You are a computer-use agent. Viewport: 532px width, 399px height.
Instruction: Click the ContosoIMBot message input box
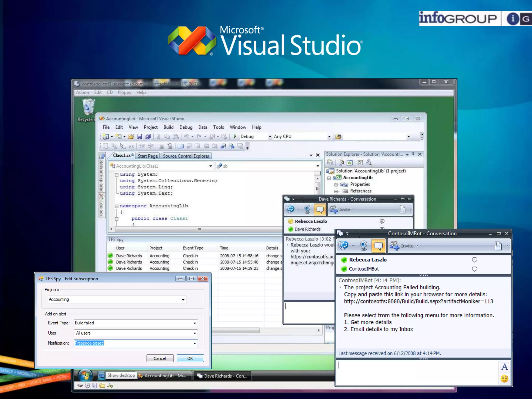point(416,373)
